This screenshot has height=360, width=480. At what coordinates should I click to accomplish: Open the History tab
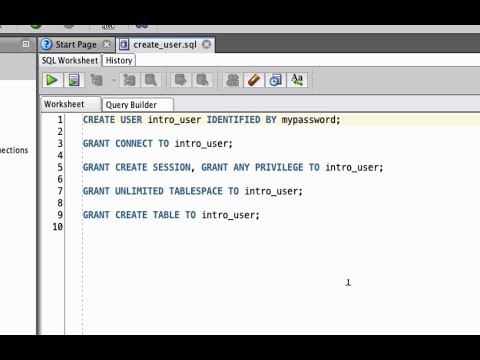(x=119, y=60)
